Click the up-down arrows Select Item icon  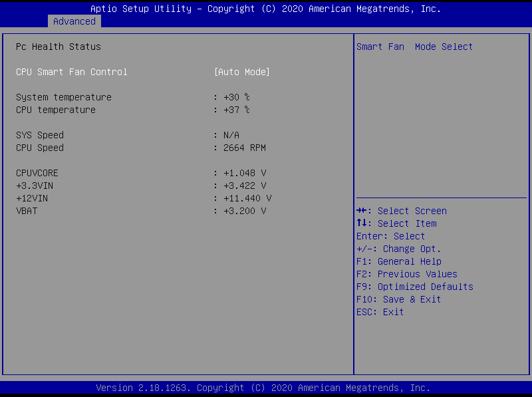(362, 223)
